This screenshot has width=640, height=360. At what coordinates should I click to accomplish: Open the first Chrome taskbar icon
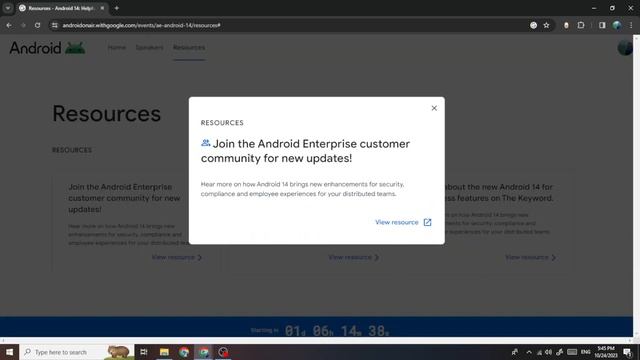point(184,352)
